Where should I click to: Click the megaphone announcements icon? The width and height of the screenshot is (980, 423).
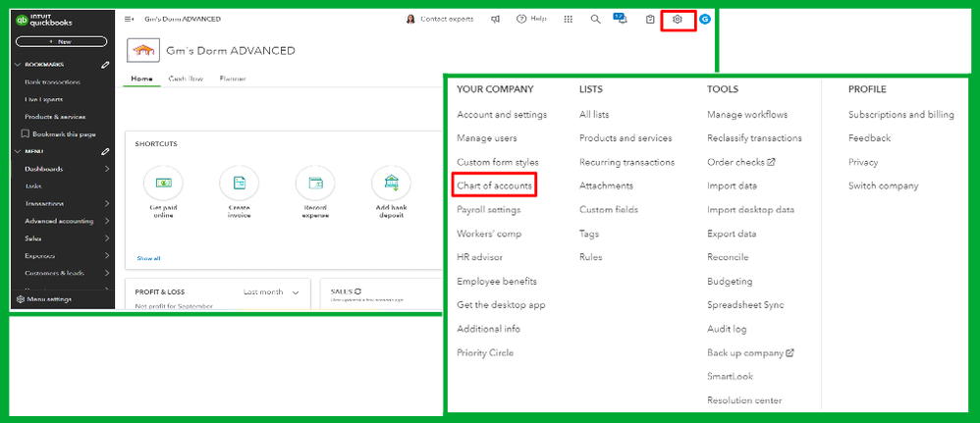point(495,20)
